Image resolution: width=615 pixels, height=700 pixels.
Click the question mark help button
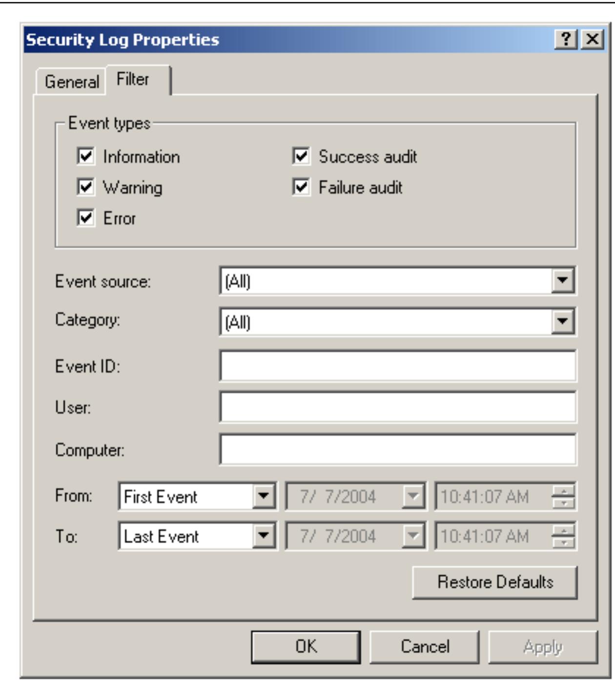[566, 39]
